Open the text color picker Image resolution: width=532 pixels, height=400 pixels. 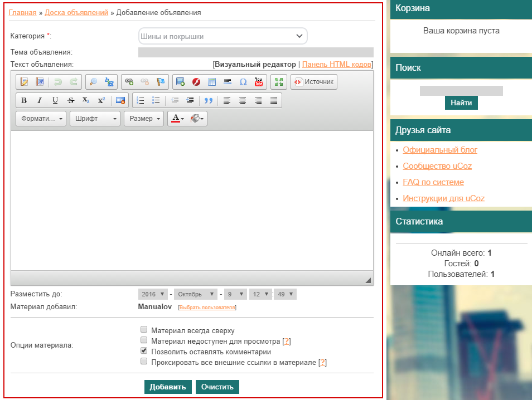tap(177, 119)
